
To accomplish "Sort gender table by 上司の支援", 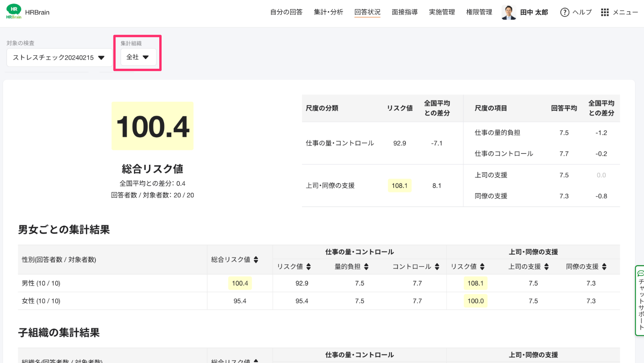I will click(547, 267).
